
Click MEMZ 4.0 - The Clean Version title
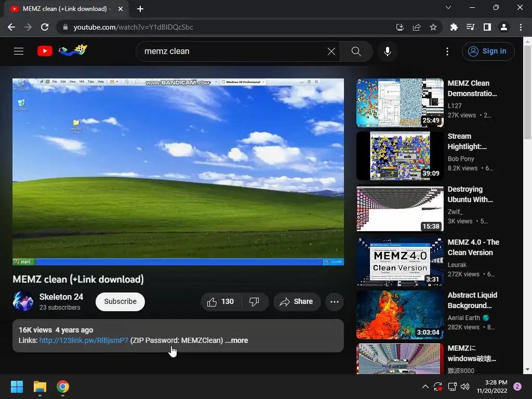pyautogui.click(x=473, y=247)
